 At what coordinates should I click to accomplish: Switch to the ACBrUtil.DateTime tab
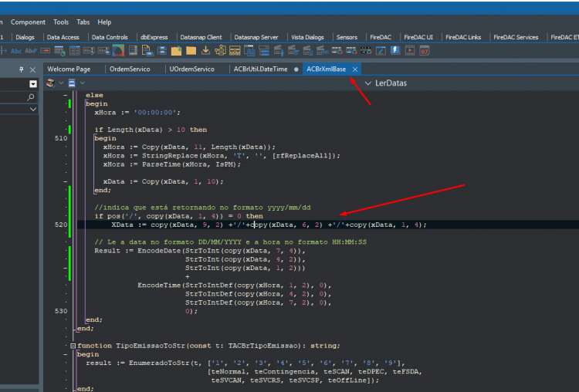point(260,69)
